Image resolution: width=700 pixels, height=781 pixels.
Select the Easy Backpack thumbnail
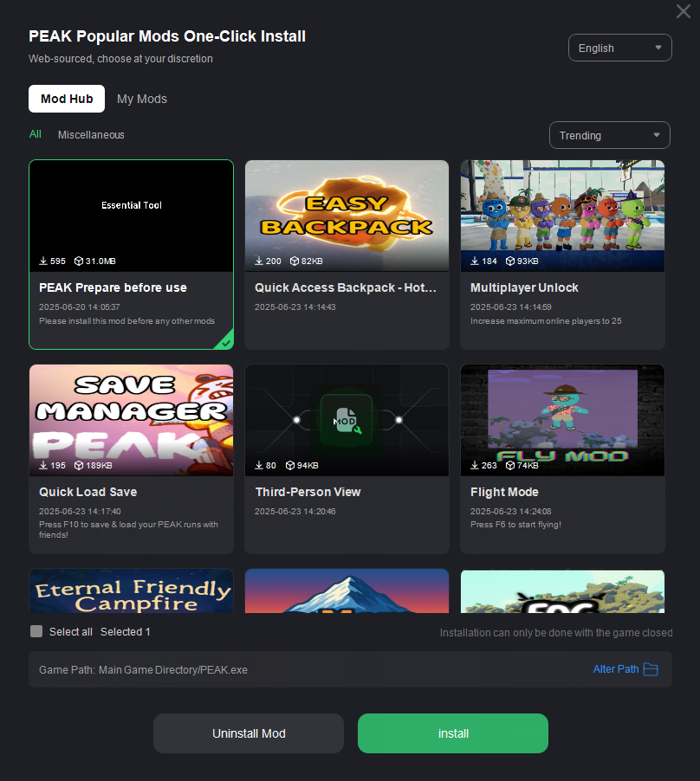click(347, 216)
